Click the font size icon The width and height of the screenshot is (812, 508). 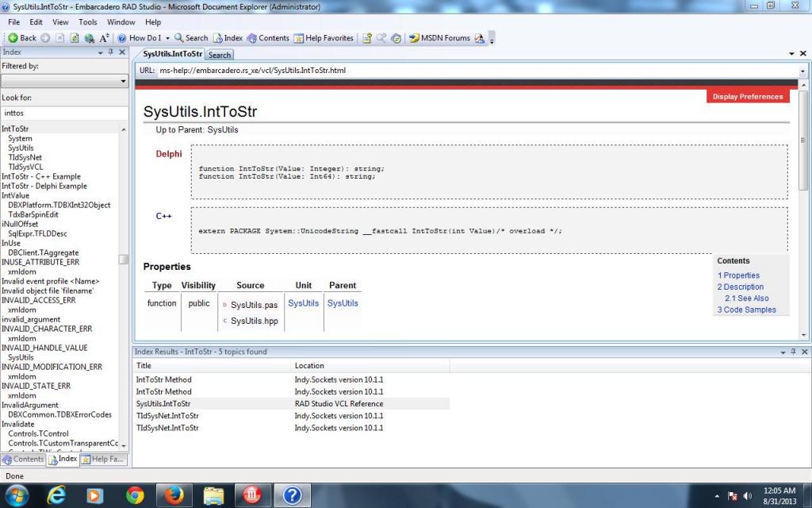coord(104,38)
